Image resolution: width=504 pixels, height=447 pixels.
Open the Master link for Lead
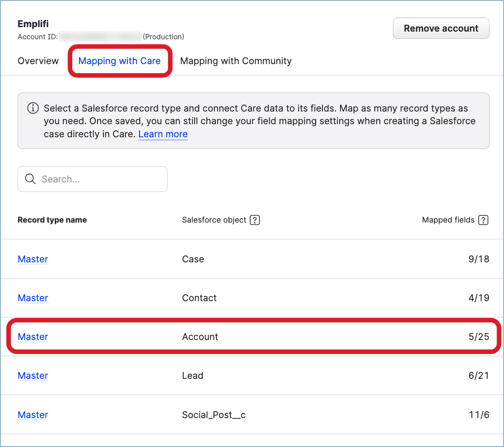point(33,376)
